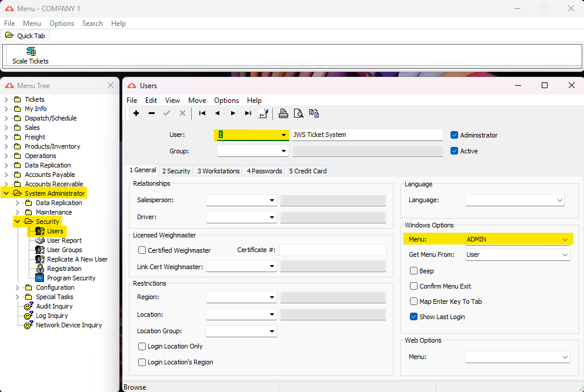Open Network Device Inquiry item
Image resolution: width=584 pixels, height=392 pixels.
click(69, 325)
